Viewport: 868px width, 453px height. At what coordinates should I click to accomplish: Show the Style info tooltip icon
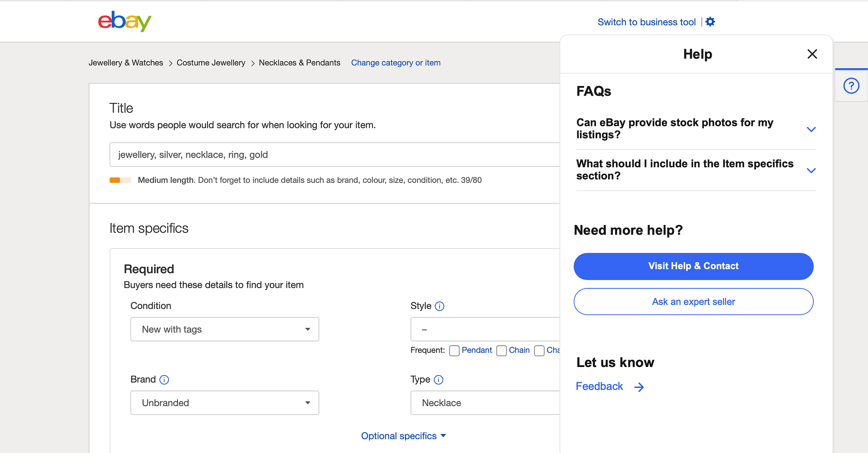[x=440, y=306]
